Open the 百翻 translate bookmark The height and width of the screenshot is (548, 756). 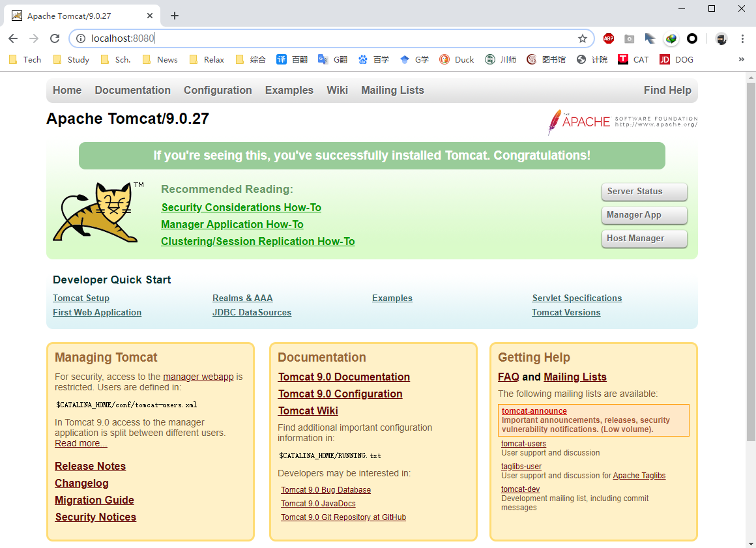pyautogui.click(x=292, y=60)
